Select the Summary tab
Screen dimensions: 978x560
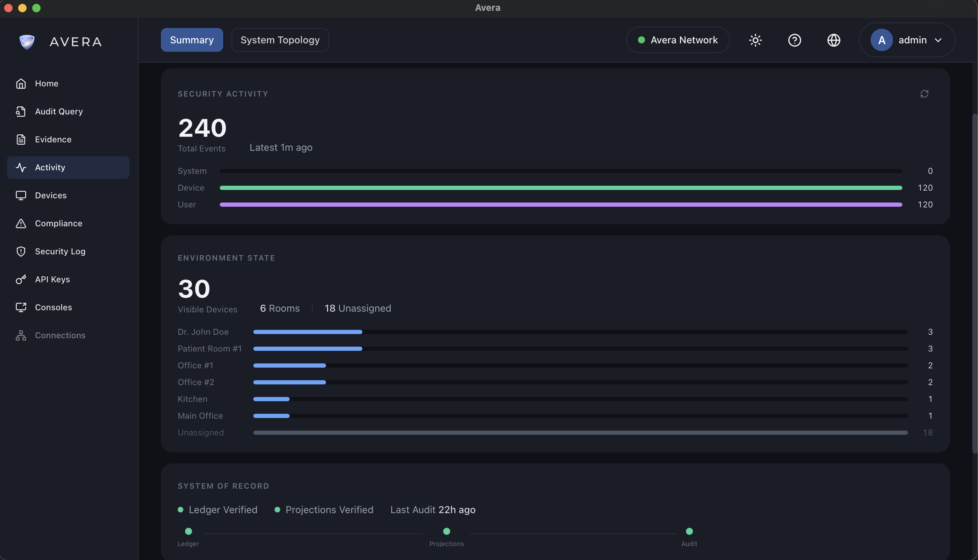click(x=192, y=40)
